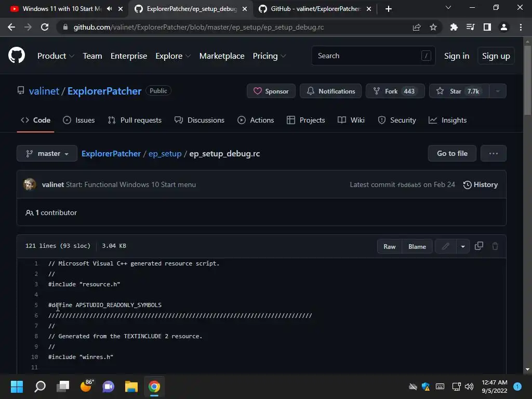Open Chrome profile avatar icon

(504, 27)
